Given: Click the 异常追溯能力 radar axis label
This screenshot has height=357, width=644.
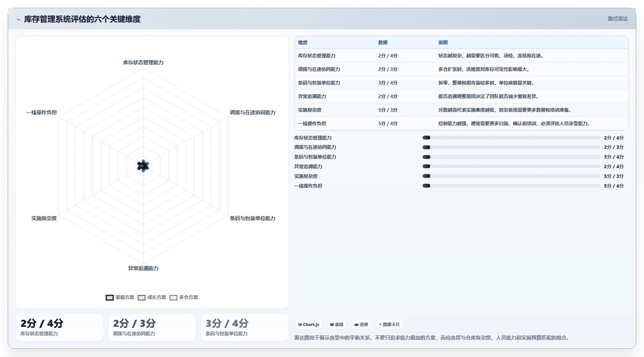Looking at the screenshot, I should (143, 268).
